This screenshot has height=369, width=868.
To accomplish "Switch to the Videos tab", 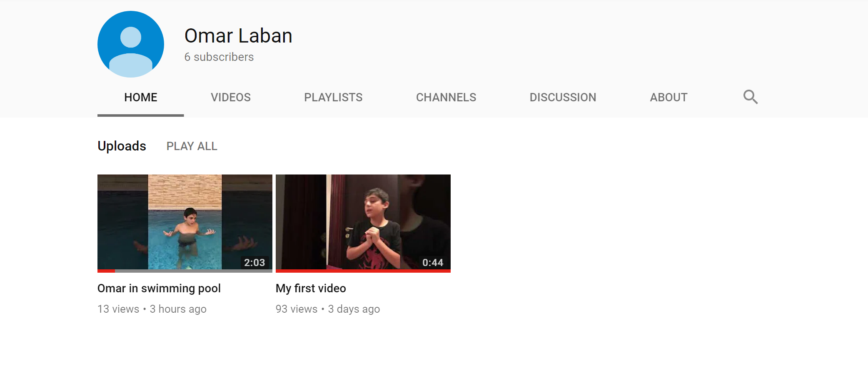I will tap(231, 97).
